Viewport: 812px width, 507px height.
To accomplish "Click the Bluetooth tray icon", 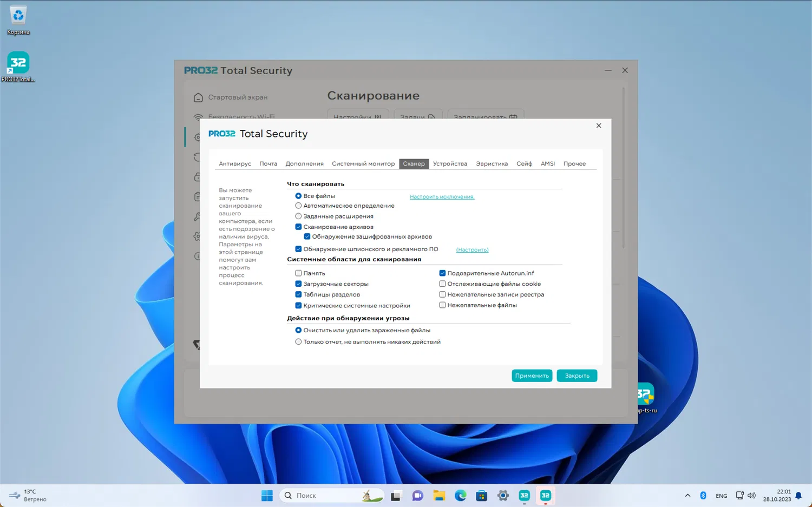I will click(703, 496).
